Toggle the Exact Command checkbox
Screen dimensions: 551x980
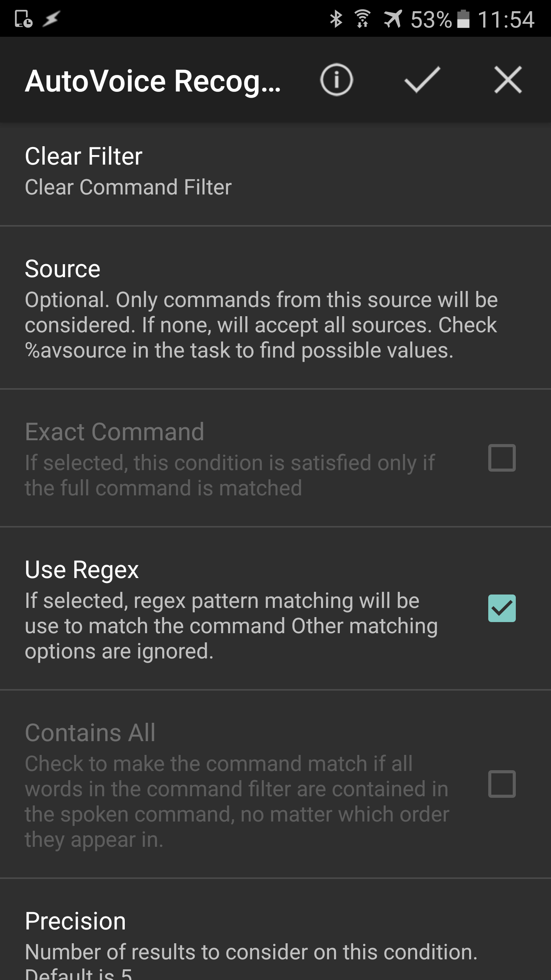[502, 457]
